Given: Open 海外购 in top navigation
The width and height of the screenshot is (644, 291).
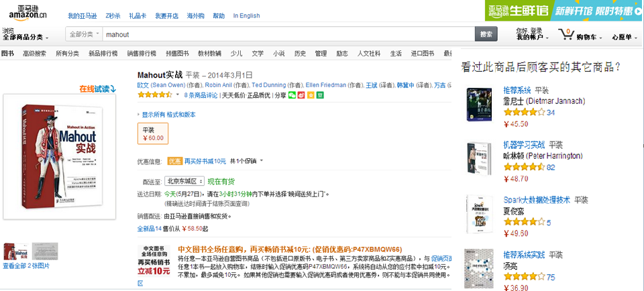Looking at the screenshot, I should 195,16.
